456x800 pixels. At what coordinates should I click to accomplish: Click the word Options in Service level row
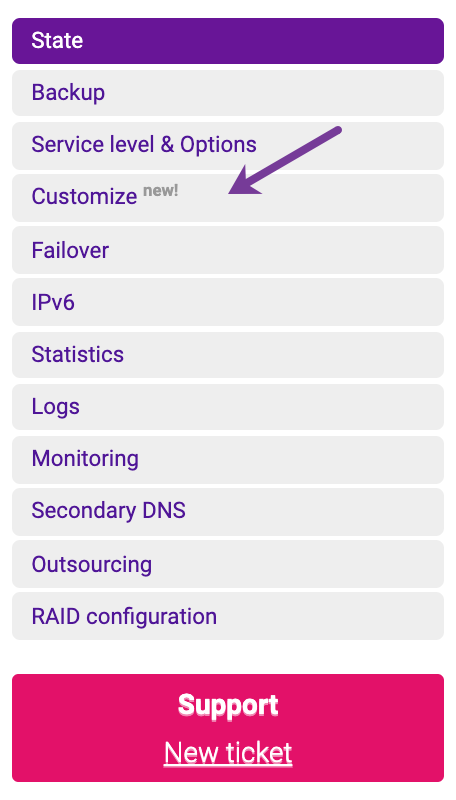click(x=218, y=145)
